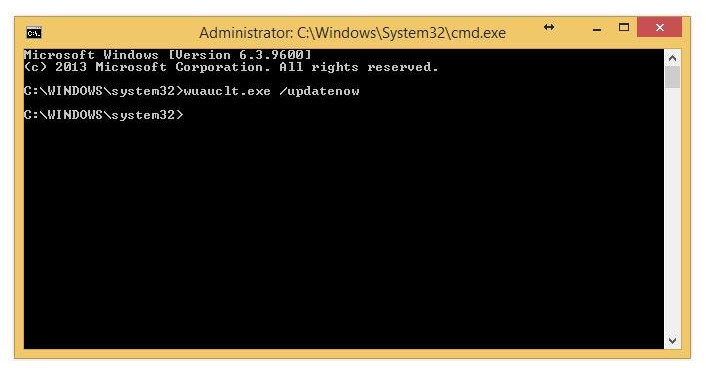Viewport: 706px width, 368px height.
Task: Click the wuauclt.exe /updatenow command text
Action: (x=272, y=91)
